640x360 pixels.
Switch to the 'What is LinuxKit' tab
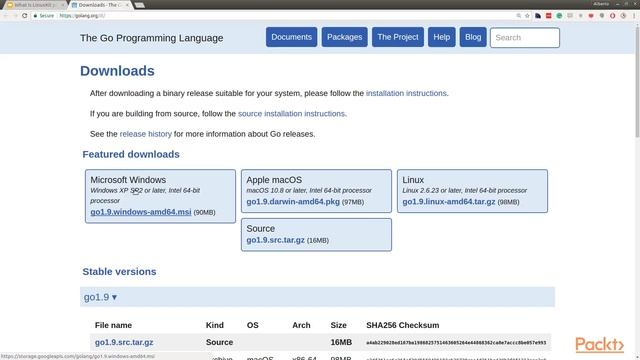[36, 5]
